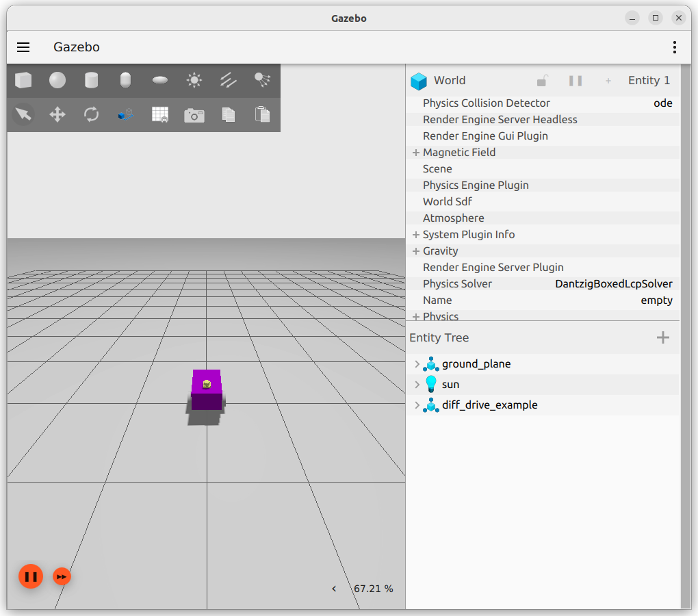Click the Entity 1 label
The width and height of the screenshot is (698, 616).
pyautogui.click(x=649, y=81)
